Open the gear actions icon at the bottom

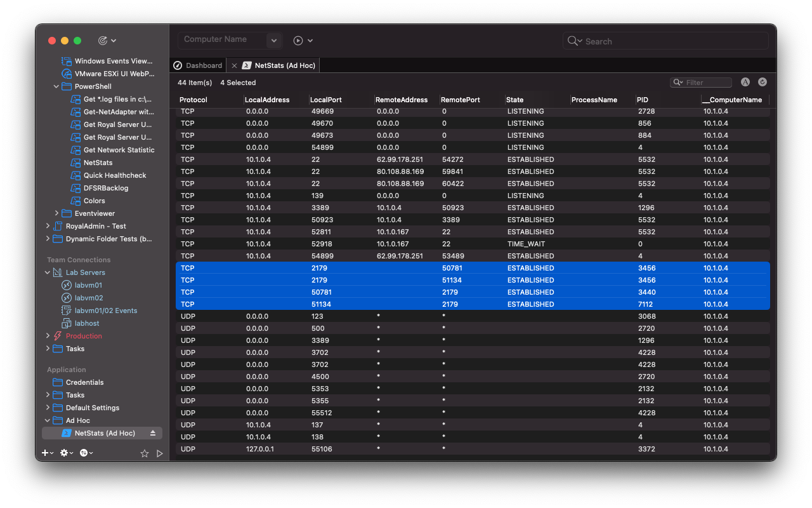pyautogui.click(x=63, y=453)
